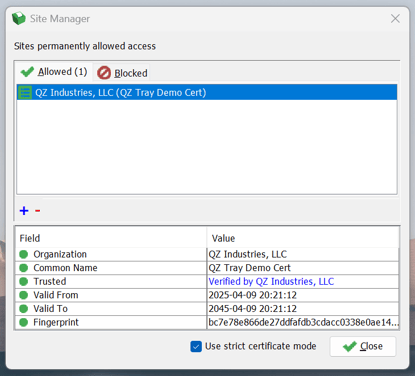This screenshot has height=376, width=415.
Task: Select the Allowed (1) tab
Action: pyautogui.click(x=54, y=72)
